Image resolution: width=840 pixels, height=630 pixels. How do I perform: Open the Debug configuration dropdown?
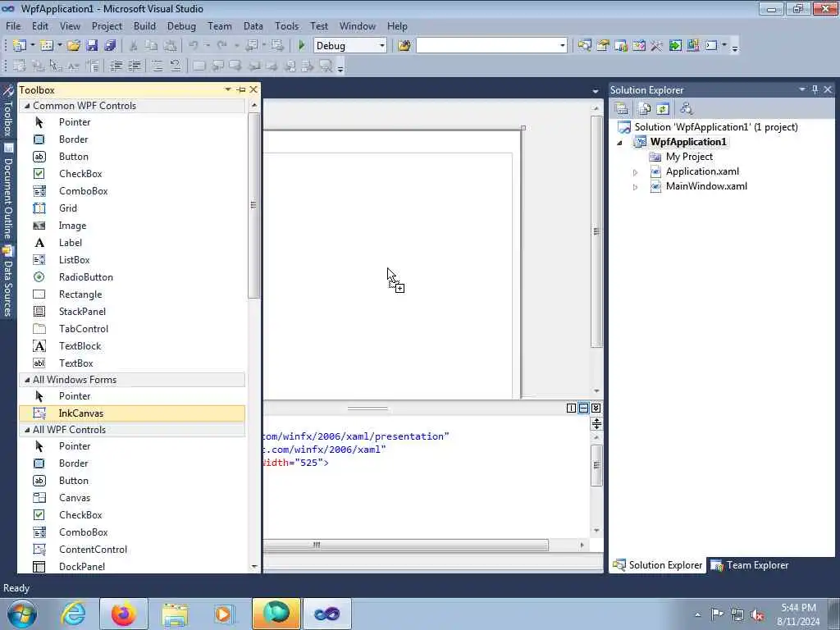tap(382, 46)
